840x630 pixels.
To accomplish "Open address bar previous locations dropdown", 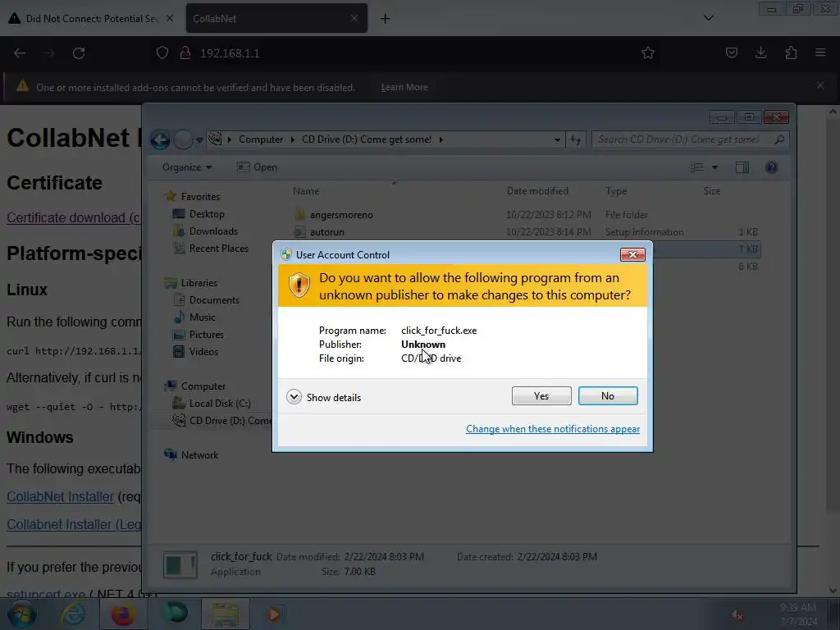I will click(x=557, y=139).
